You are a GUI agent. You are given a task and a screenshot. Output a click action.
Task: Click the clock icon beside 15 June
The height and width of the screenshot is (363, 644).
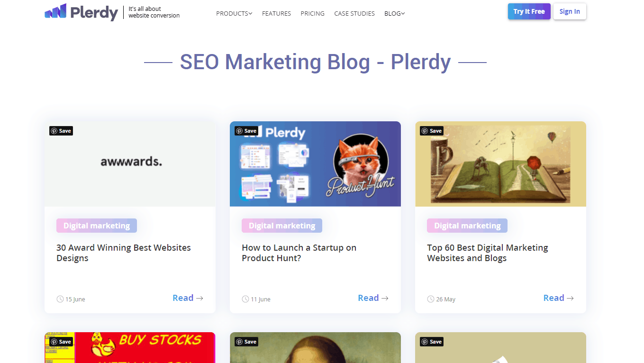pyautogui.click(x=60, y=299)
